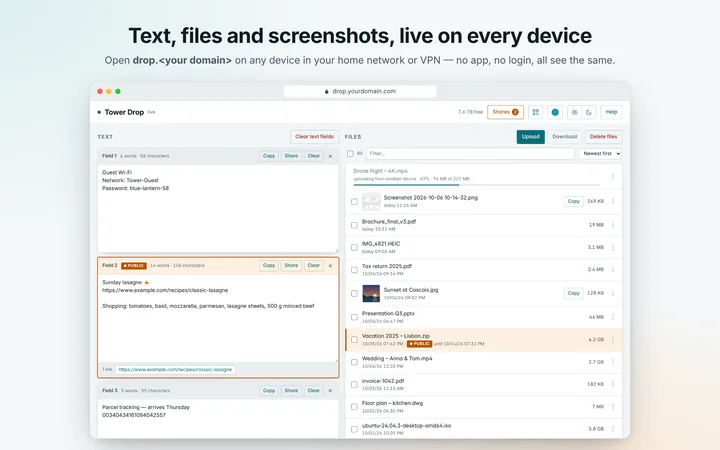This screenshot has width=720, height=450.
Task: Click the teal accent color circle
Action: 555,112
